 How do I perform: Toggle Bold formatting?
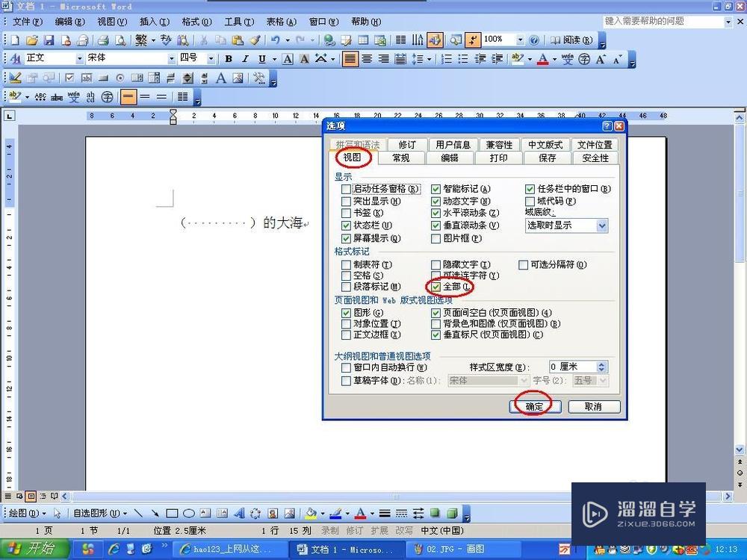(x=229, y=59)
